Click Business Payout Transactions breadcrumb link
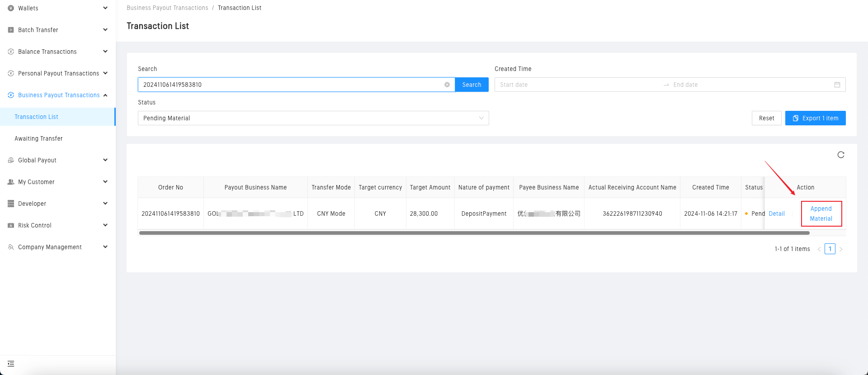Viewport: 868px width, 375px height. 167,8
